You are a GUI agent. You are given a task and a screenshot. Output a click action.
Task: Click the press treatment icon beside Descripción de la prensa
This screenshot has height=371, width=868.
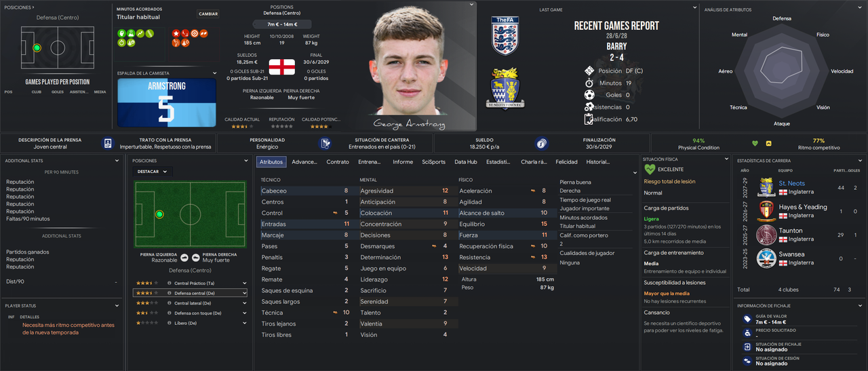coord(108,143)
